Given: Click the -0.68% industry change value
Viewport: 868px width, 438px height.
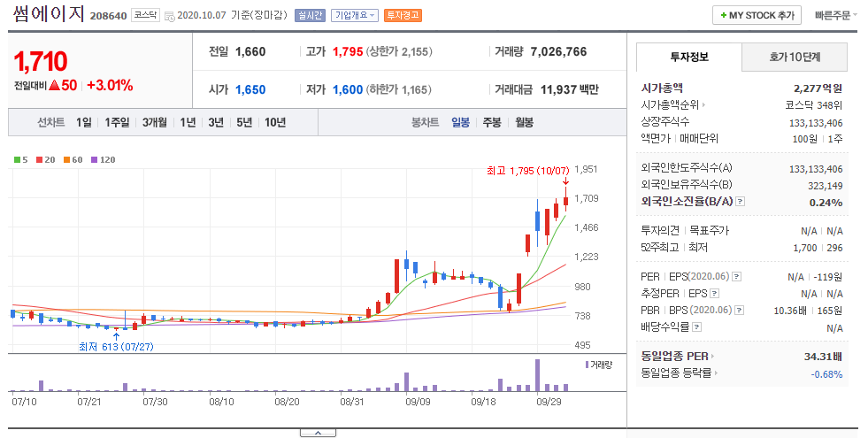Looking at the screenshot, I should 826,374.
